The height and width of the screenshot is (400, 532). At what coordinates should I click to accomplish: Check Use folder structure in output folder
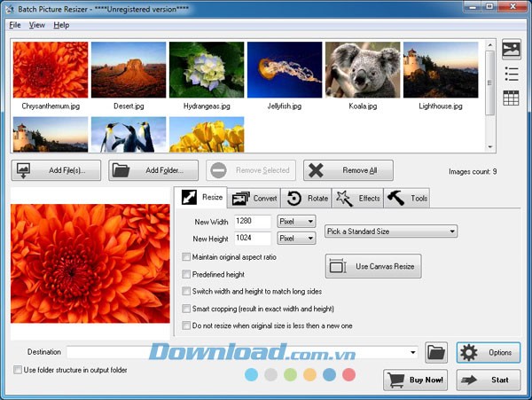click(18, 370)
